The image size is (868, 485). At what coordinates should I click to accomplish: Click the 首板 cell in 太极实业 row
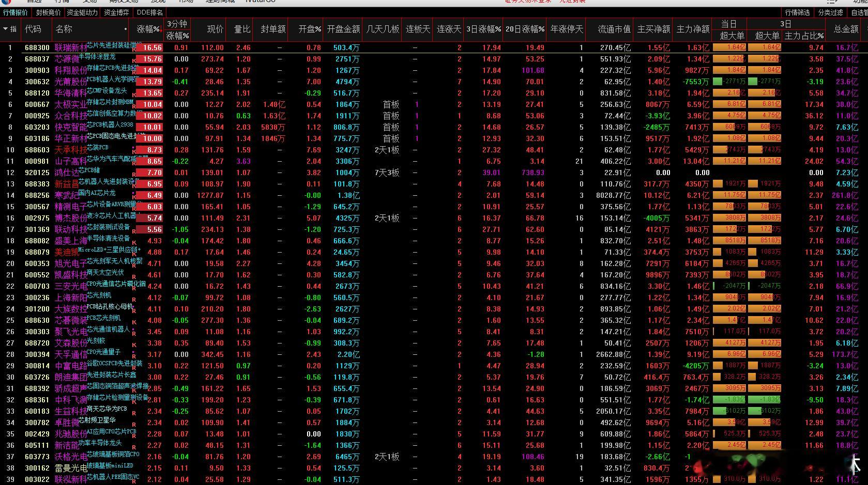391,104
